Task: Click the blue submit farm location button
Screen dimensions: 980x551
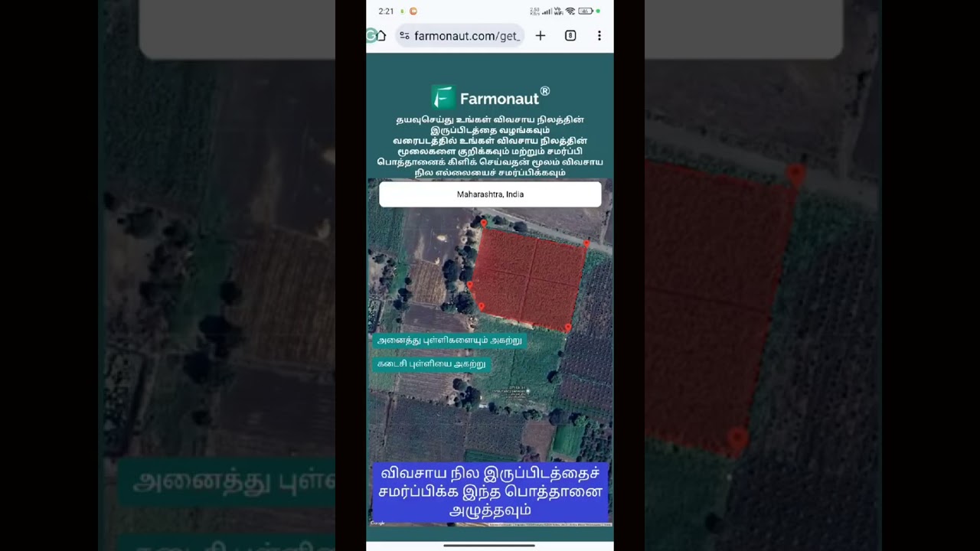Action: point(490,491)
